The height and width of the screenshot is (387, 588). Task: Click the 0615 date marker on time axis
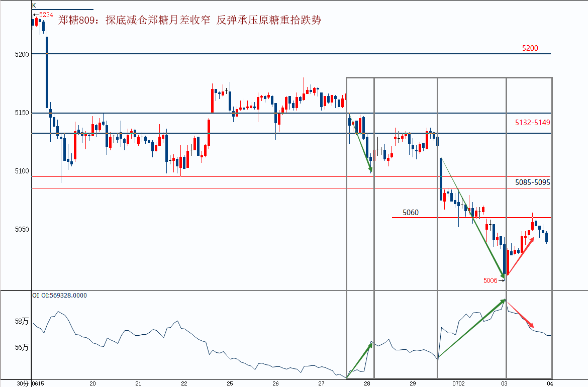click(38, 383)
